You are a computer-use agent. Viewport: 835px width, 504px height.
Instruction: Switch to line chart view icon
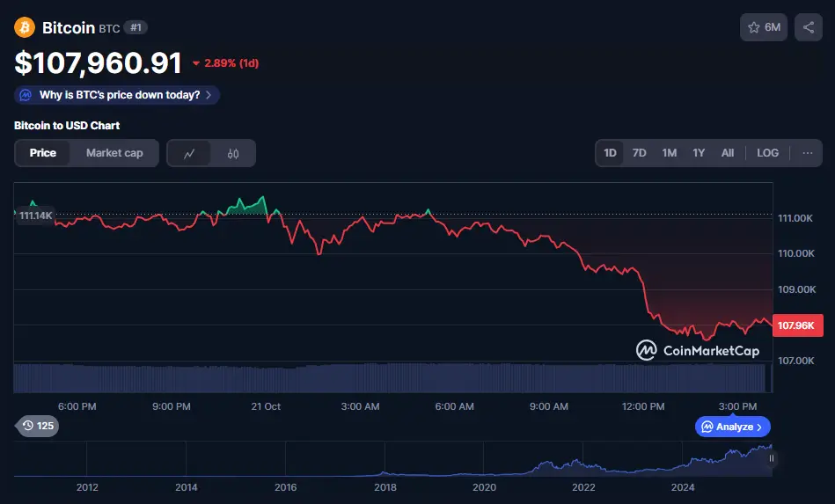coord(189,153)
